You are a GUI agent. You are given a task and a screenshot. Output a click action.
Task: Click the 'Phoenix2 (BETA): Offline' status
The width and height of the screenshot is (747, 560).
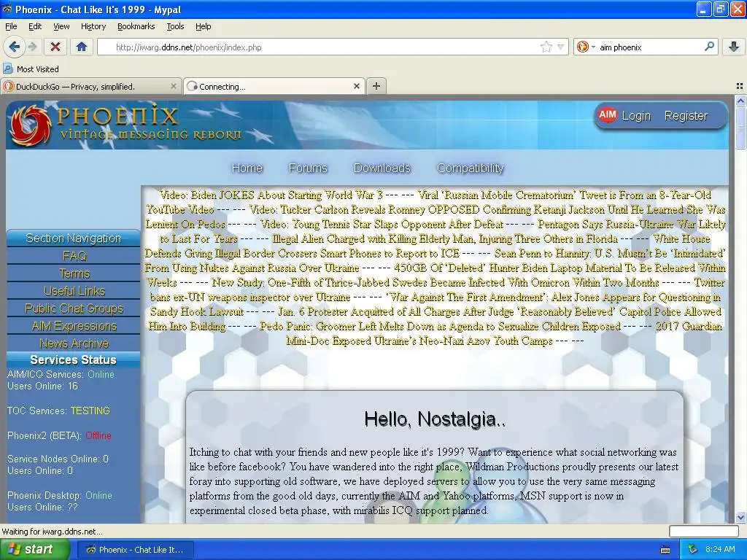point(59,435)
